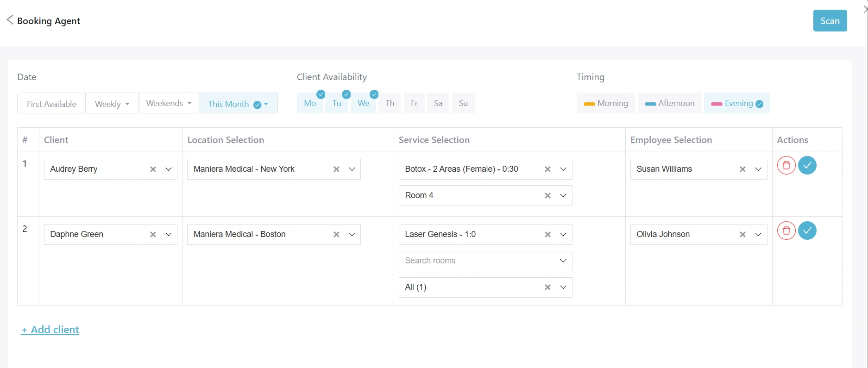This screenshot has width=868, height=368.
Task: Confirm Daphne Green's row with blue checkmark
Action: (807, 231)
